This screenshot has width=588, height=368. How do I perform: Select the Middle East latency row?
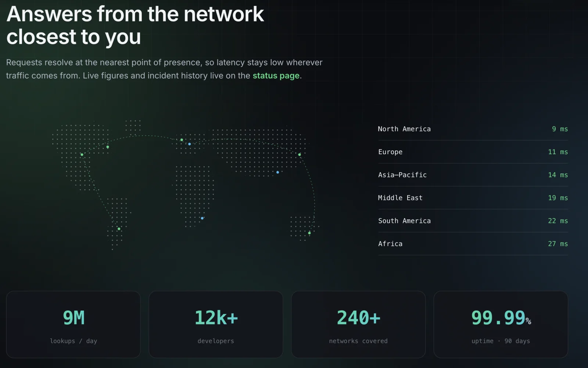click(x=473, y=198)
